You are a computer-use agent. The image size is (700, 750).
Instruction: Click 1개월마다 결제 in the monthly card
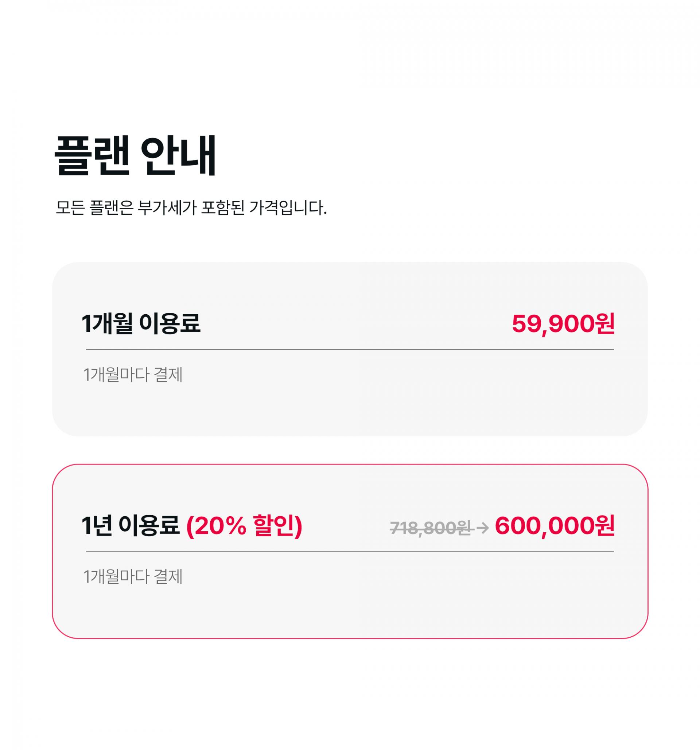[133, 375]
